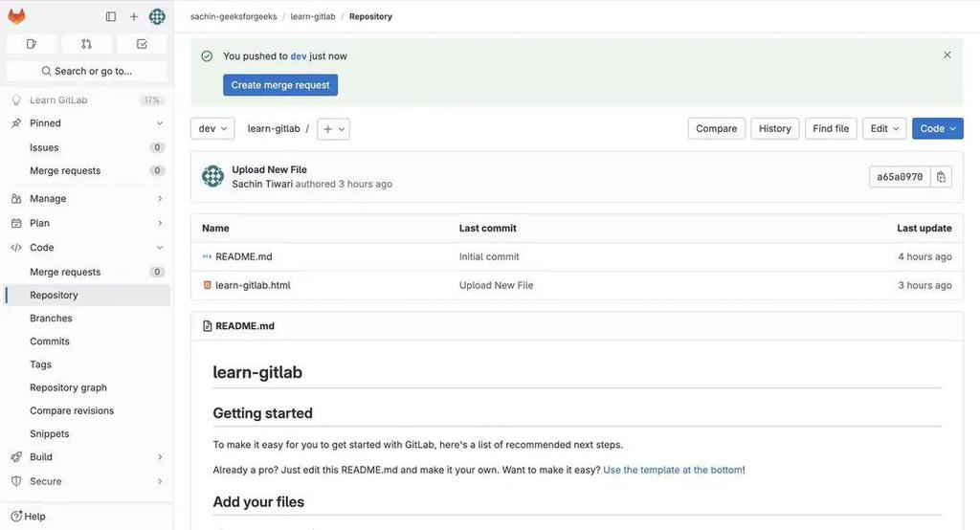Open the user avatar menu

tap(157, 16)
